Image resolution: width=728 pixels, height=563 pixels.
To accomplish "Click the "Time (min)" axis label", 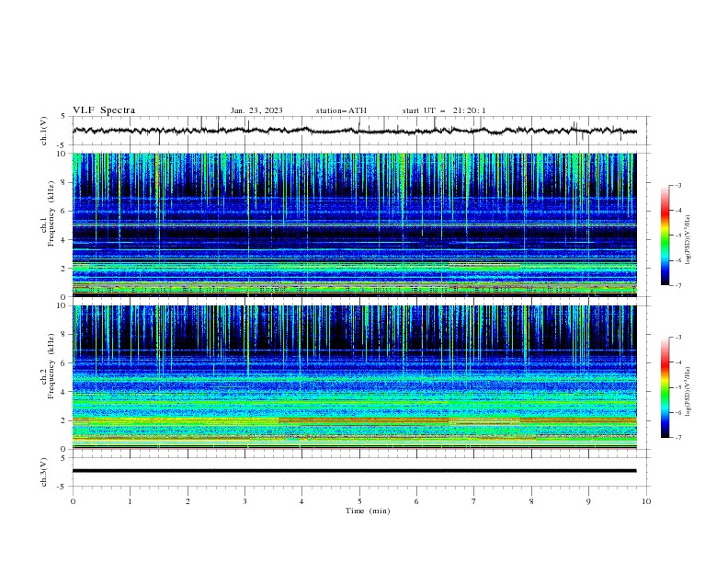I will [368, 511].
